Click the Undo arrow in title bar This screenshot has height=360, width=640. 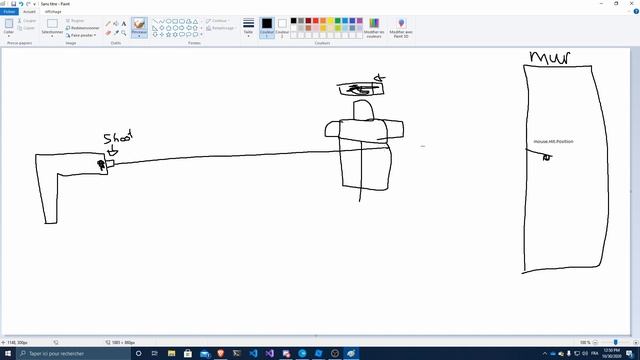click(x=21, y=4)
